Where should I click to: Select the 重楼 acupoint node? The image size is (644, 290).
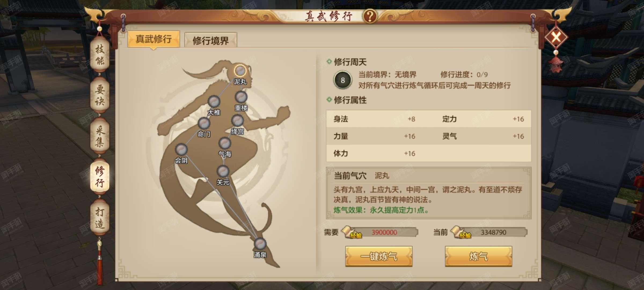[x=241, y=97]
